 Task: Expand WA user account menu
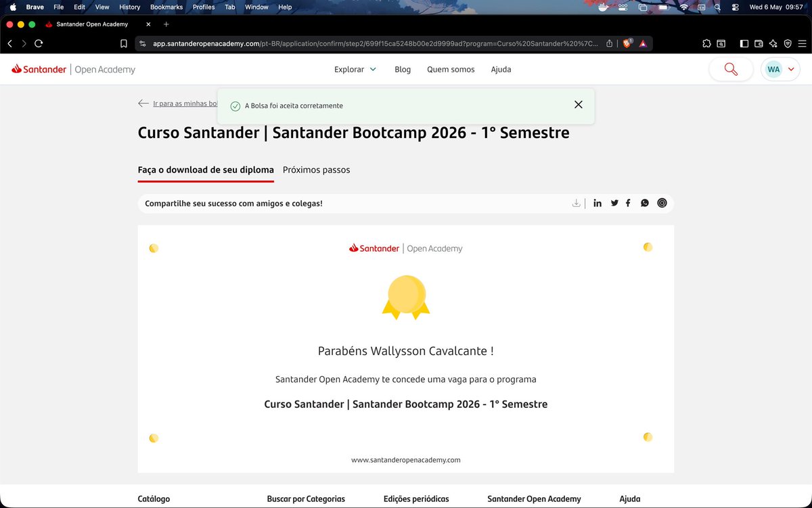click(781, 69)
